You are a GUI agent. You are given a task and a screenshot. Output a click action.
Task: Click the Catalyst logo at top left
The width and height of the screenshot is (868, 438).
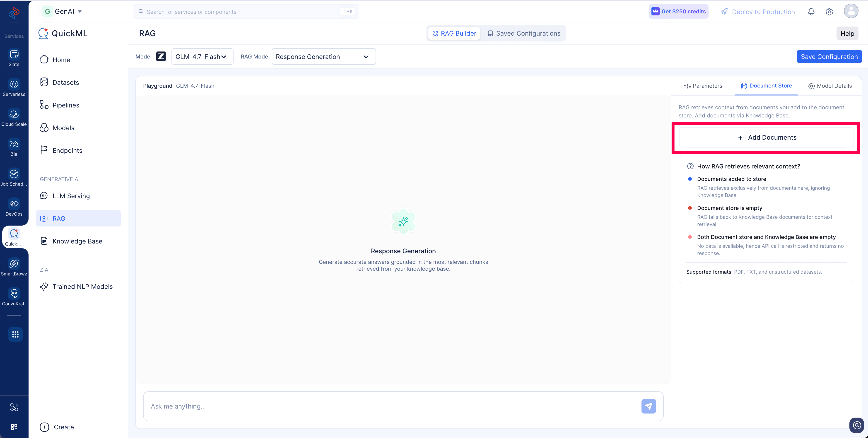pos(14,13)
